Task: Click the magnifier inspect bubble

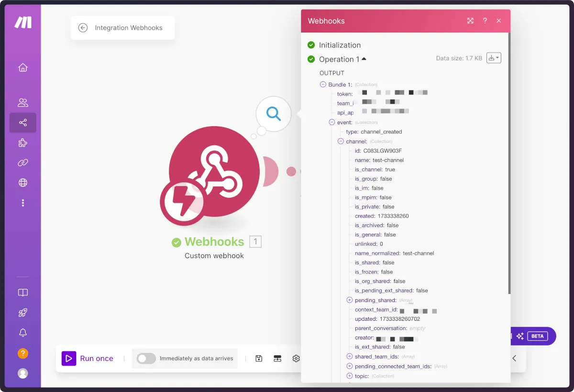Action: pyautogui.click(x=274, y=114)
